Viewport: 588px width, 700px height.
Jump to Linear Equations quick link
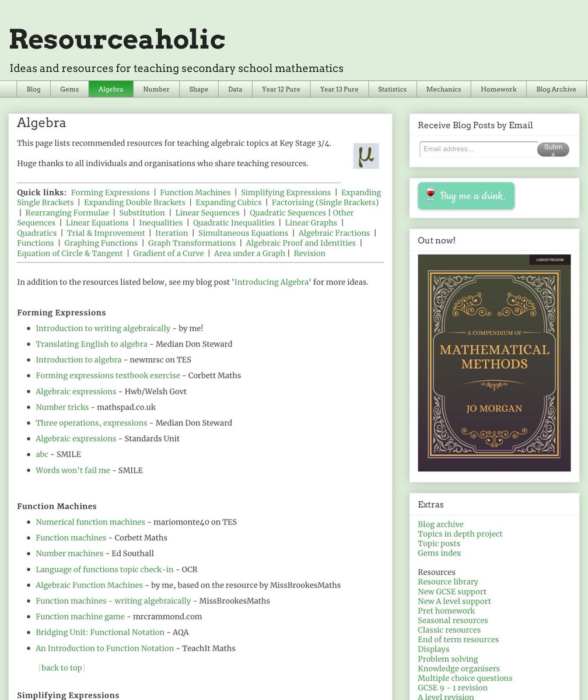coord(97,223)
